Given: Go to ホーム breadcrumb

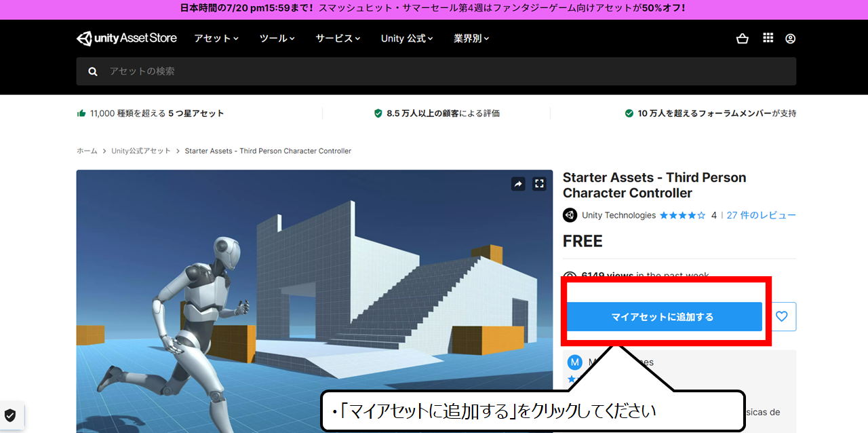Looking at the screenshot, I should pos(87,151).
